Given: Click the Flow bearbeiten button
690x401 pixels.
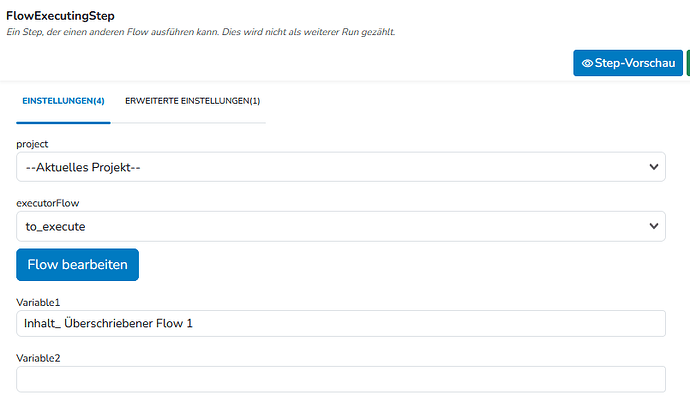Looking at the screenshot, I should [77, 265].
